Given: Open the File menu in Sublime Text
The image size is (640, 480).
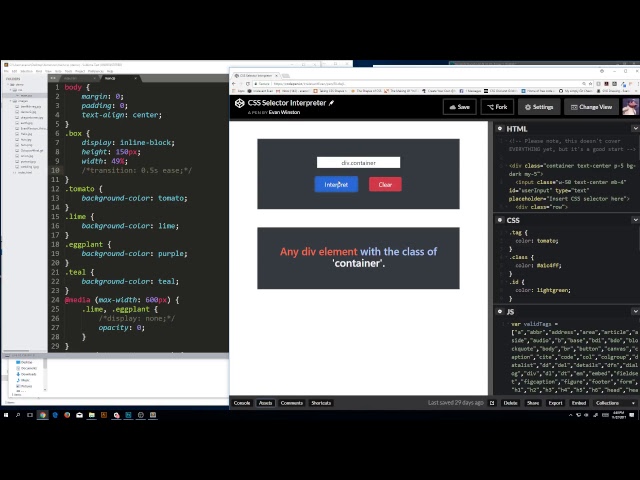Looking at the screenshot, I should point(6,71).
